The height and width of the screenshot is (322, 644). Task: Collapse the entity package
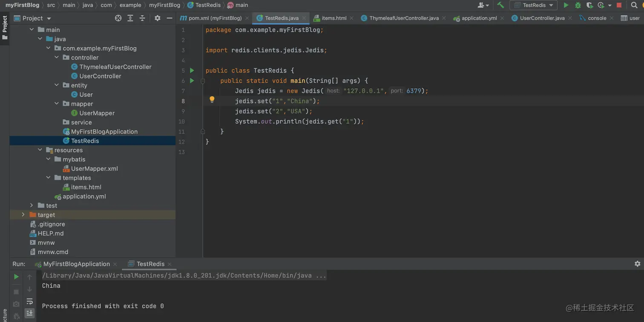point(57,85)
